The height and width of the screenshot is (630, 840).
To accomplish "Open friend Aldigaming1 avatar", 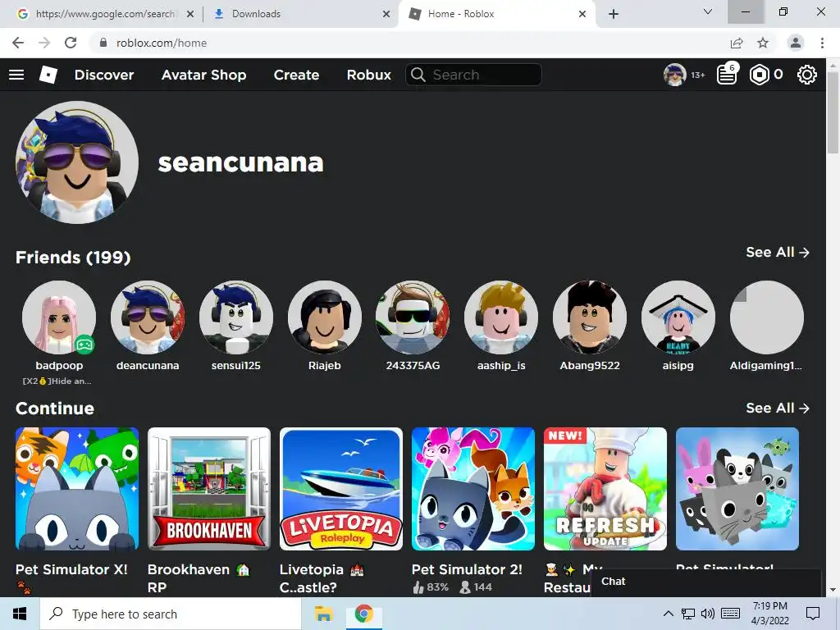I will tap(767, 317).
